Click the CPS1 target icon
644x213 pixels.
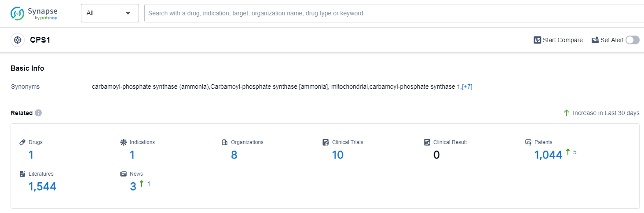point(18,40)
